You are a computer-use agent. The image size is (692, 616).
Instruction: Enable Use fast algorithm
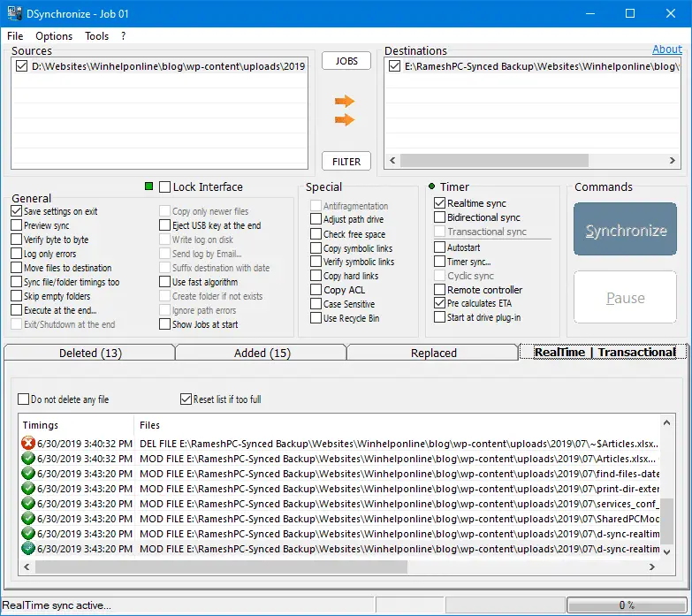coord(164,282)
